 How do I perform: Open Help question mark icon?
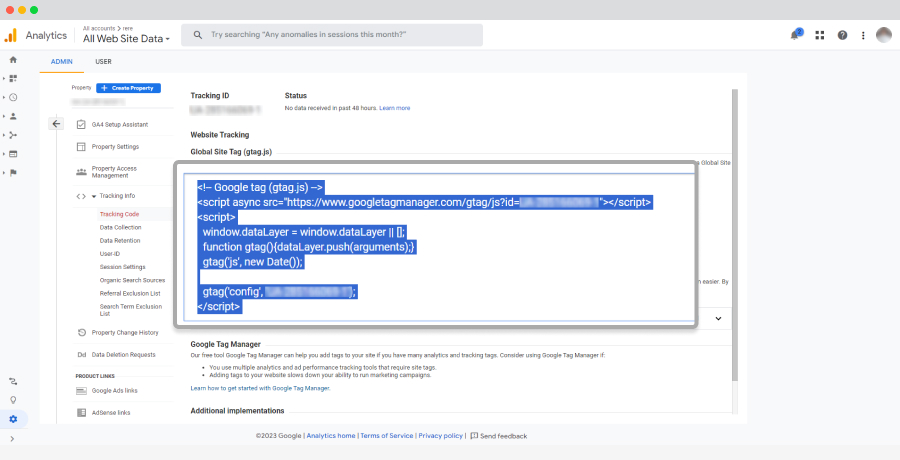[842, 35]
